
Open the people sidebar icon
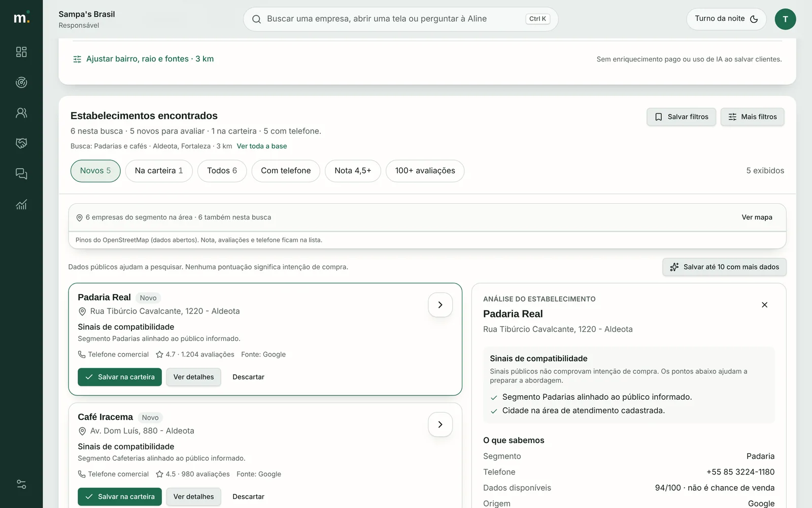coord(21,113)
